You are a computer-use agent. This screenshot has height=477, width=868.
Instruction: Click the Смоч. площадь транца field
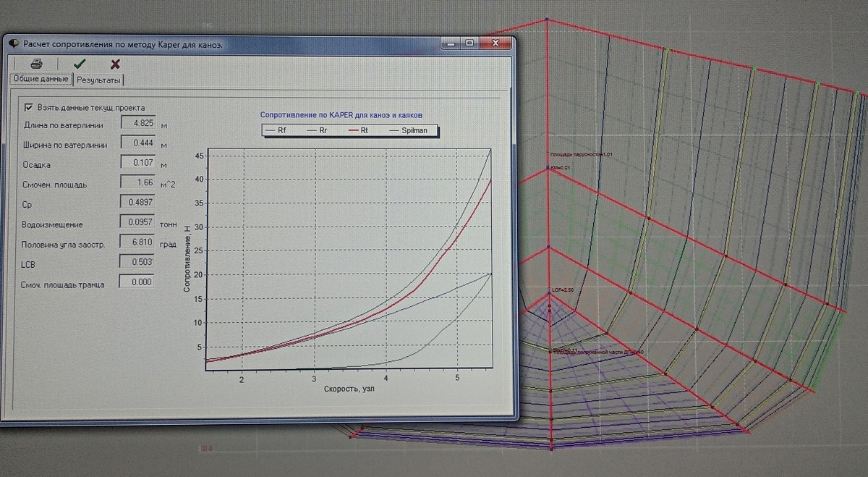pos(137,282)
